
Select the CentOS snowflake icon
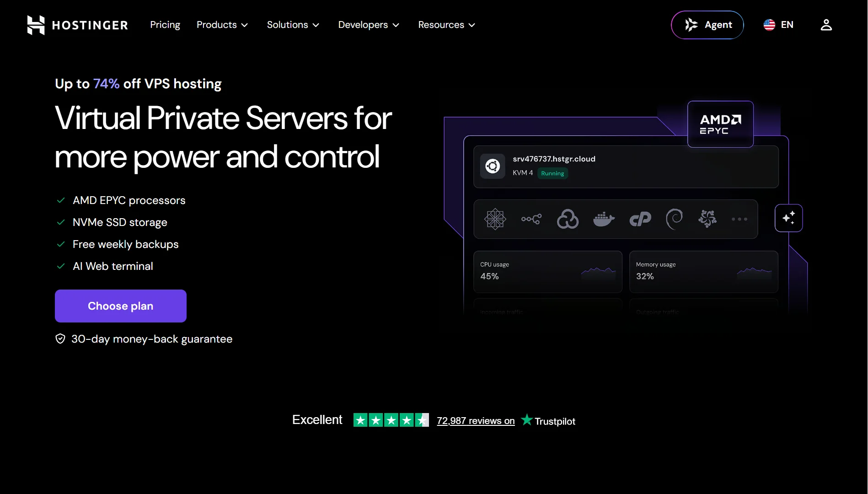click(495, 219)
